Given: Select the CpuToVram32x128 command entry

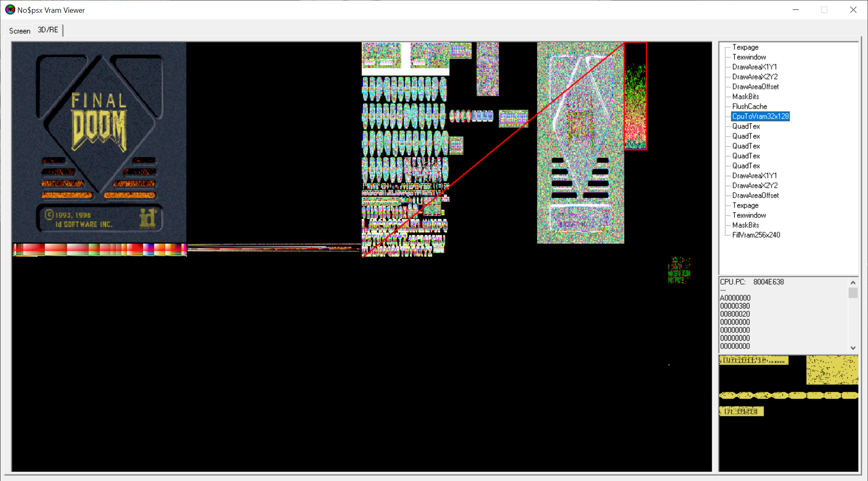Looking at the screenshot, I should 761,116.
